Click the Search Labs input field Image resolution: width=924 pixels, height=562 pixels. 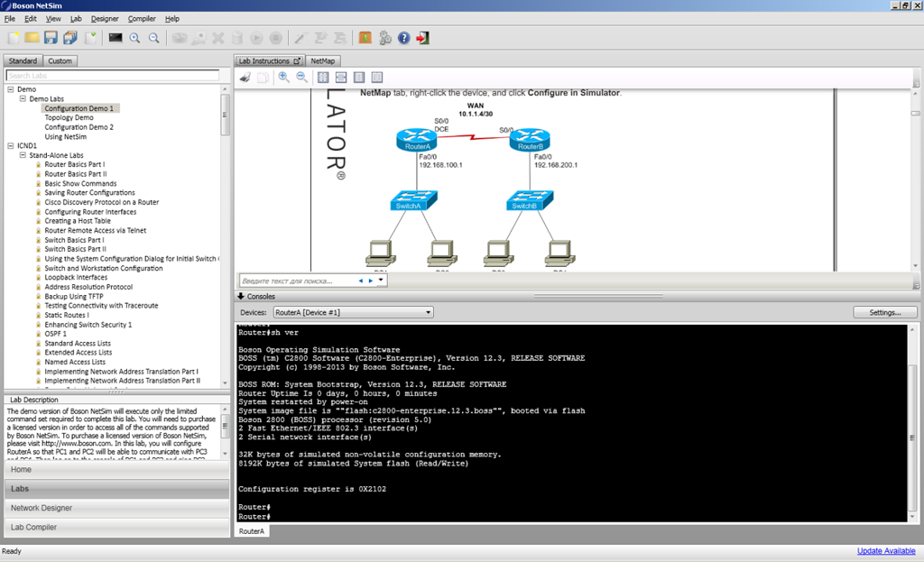[x=113, y=76]
